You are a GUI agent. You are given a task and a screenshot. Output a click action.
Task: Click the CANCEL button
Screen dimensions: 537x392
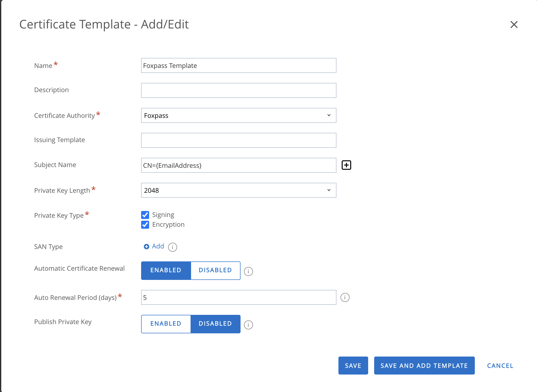(500, 365)
